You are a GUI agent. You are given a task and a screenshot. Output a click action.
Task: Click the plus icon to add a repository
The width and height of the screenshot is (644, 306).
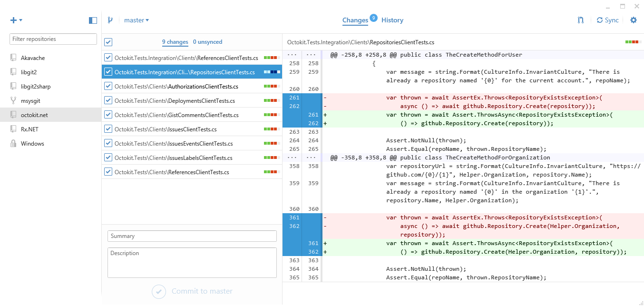12,20
